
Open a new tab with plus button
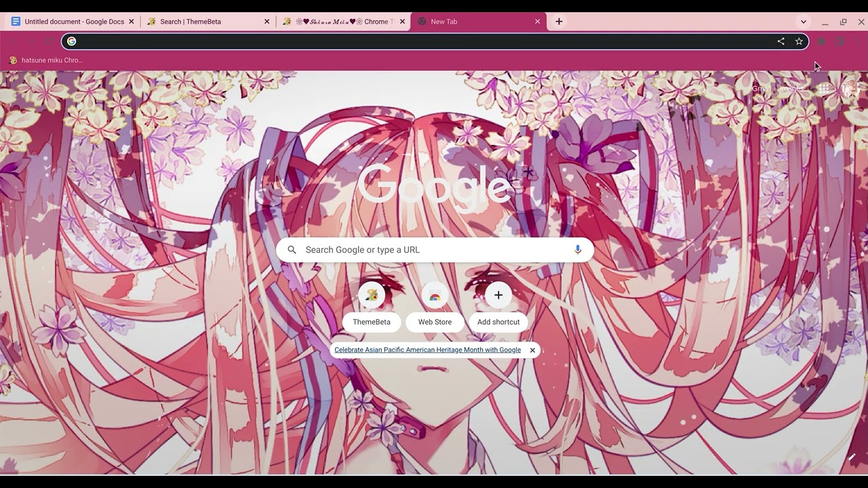click(559, 22)
